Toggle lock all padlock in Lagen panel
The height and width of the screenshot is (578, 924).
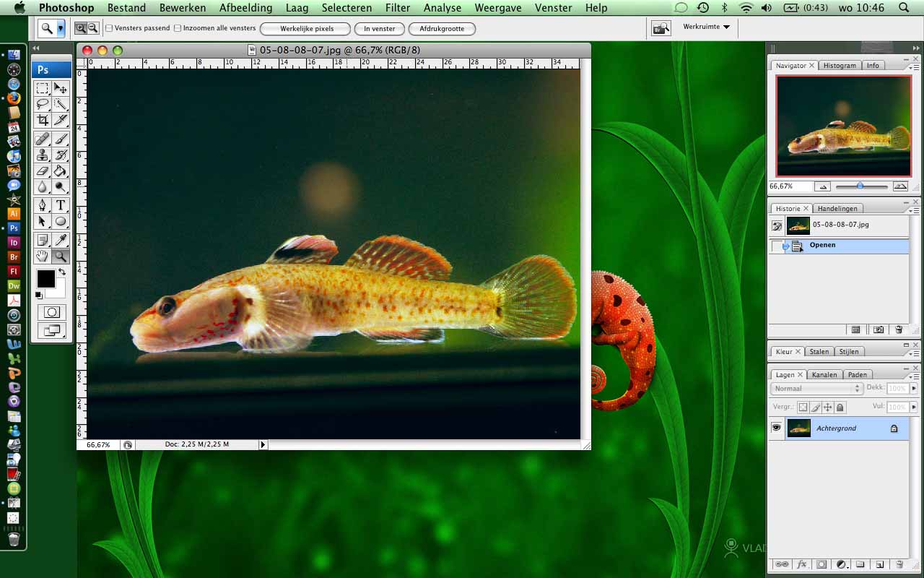click(x=840, y=407)
